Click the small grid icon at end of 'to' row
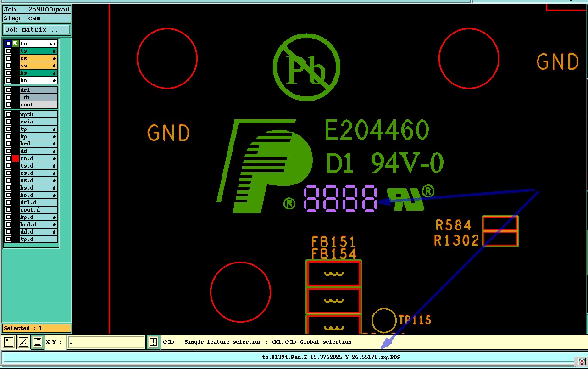This screenshot has height=369, width=588. (55, 44)
